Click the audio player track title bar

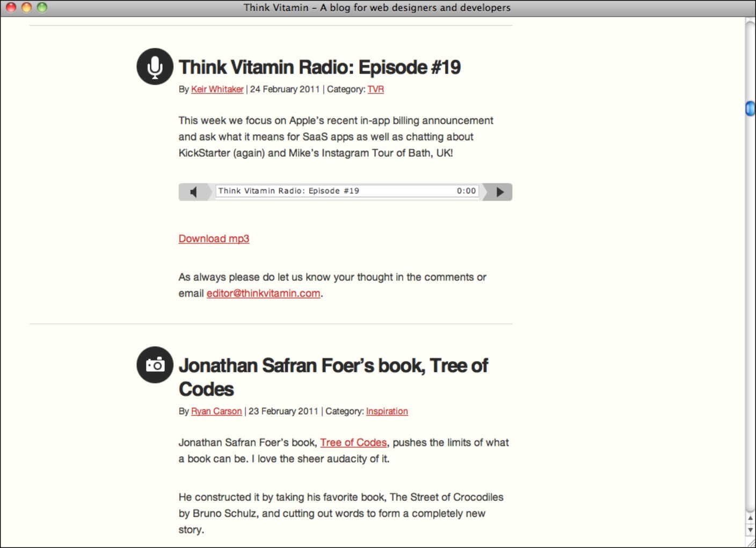[x=347, y=191]
